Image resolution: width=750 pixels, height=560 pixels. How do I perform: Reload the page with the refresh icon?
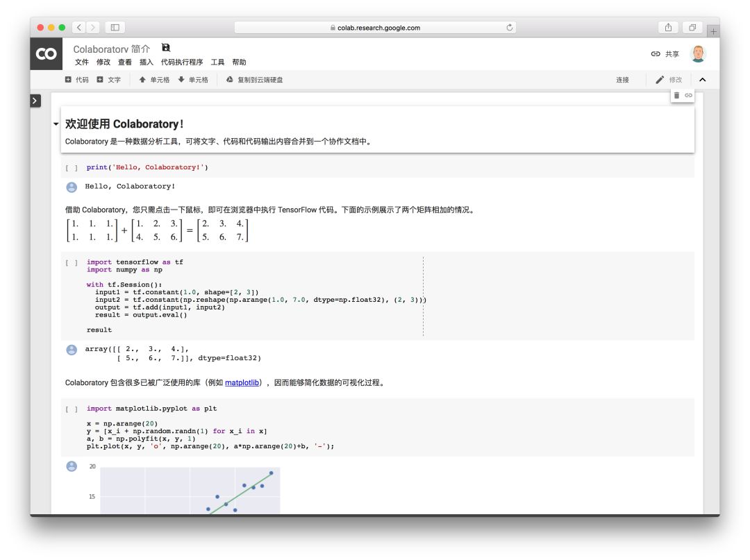pos(510,28)
